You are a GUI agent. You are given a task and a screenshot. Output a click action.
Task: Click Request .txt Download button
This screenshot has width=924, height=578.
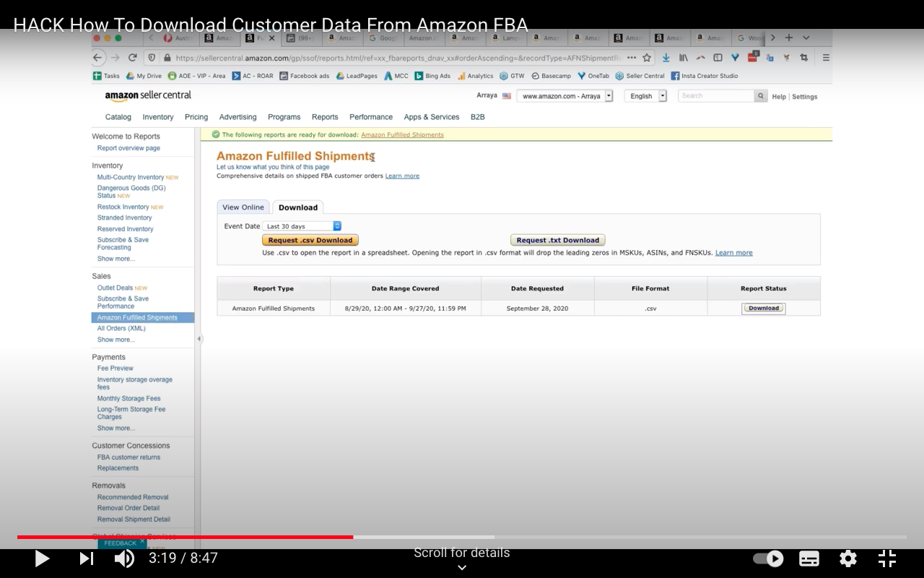point(558,240)
